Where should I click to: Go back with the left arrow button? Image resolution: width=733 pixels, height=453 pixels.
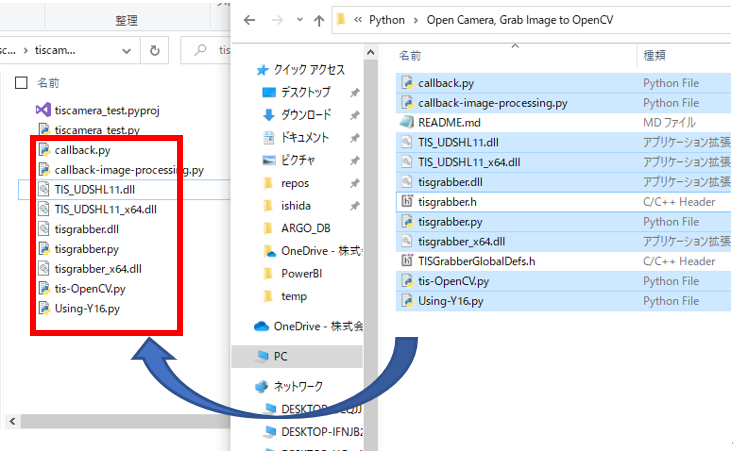pyautogui.click(x=250, y=20)
